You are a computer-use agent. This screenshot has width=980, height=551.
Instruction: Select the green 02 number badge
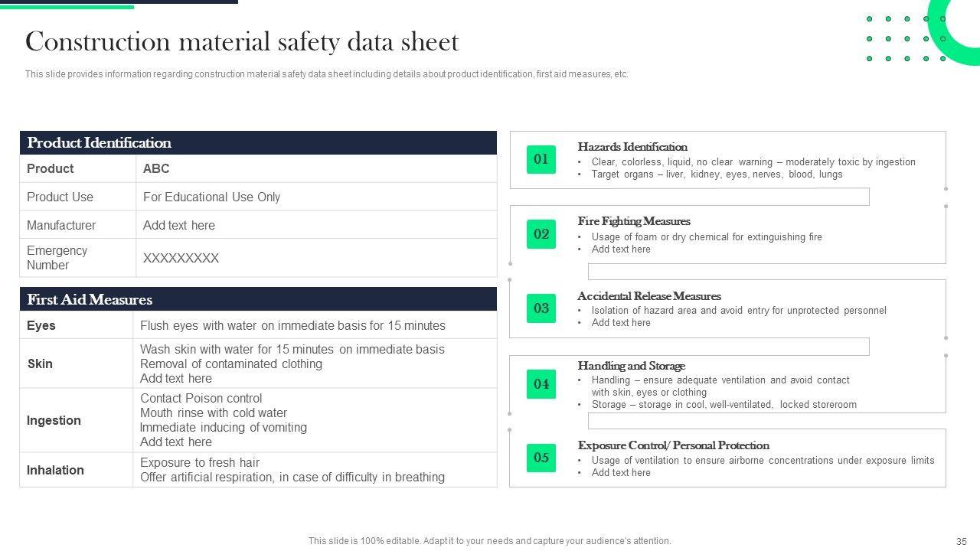541,234
